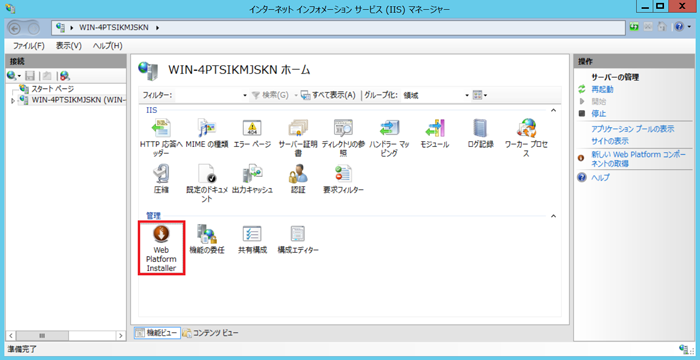Open the 認証 feature icon
Screen dimensions: 700x360
tap(298, 174)
